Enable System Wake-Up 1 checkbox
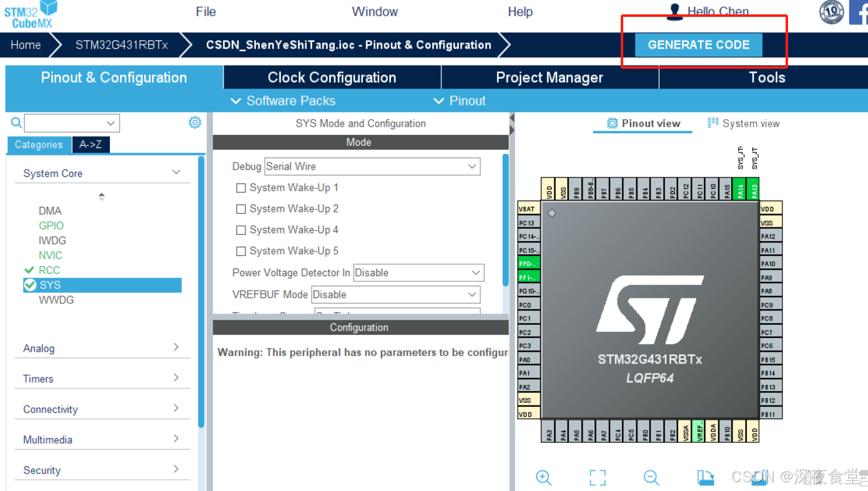This screenshot has height=491, width=868. click(240, 188)
